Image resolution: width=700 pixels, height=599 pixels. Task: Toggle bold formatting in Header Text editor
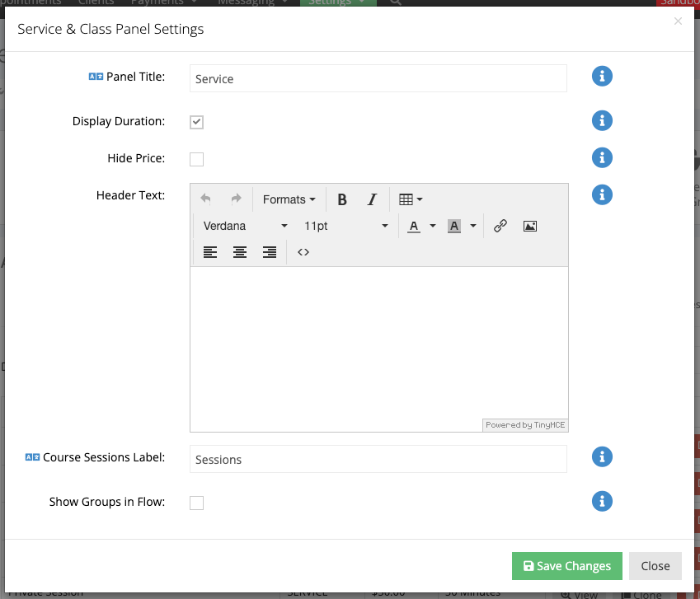[342, 199]
